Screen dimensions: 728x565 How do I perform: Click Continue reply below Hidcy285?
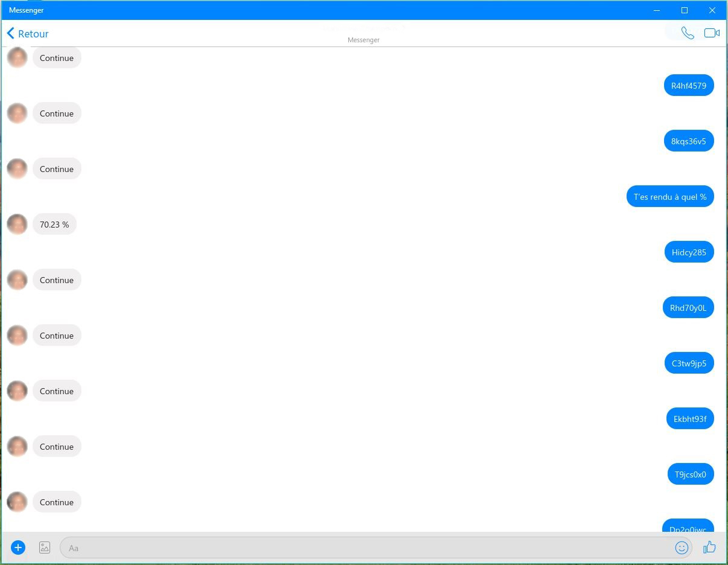pos(57,280)
